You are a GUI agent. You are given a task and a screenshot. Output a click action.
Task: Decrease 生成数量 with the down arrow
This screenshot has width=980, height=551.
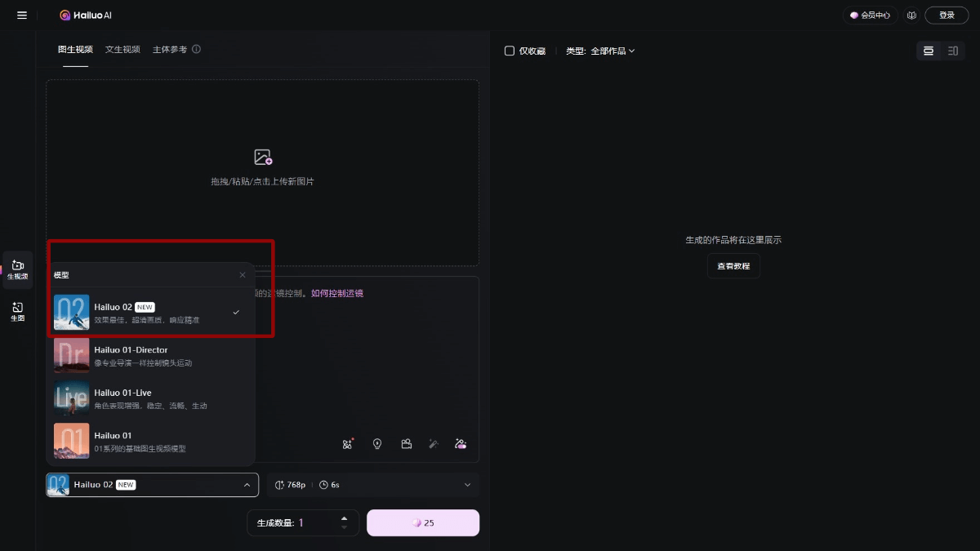click(344, 527)
